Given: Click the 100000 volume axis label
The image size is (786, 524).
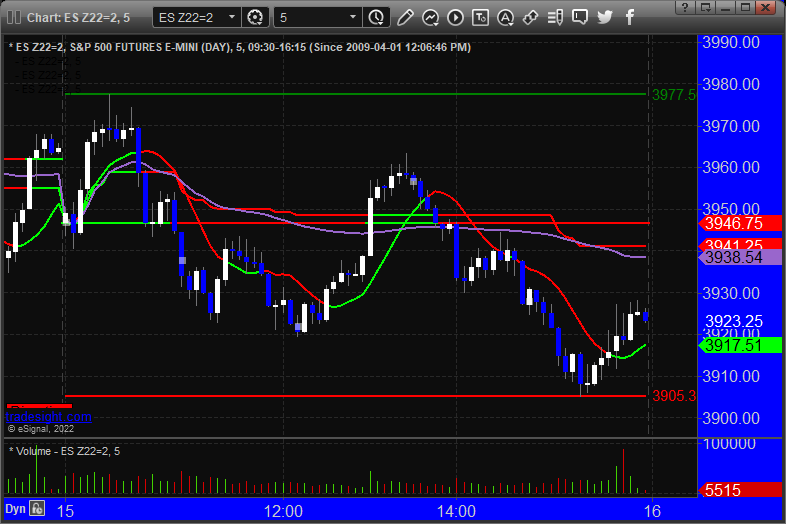Looking at the screenshot, I should point(729,444).
